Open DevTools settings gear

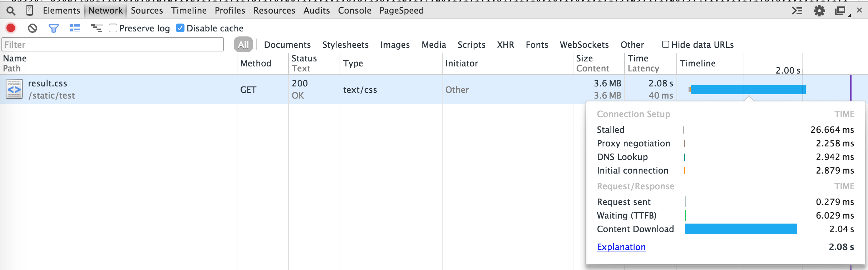tap(819, 11)
